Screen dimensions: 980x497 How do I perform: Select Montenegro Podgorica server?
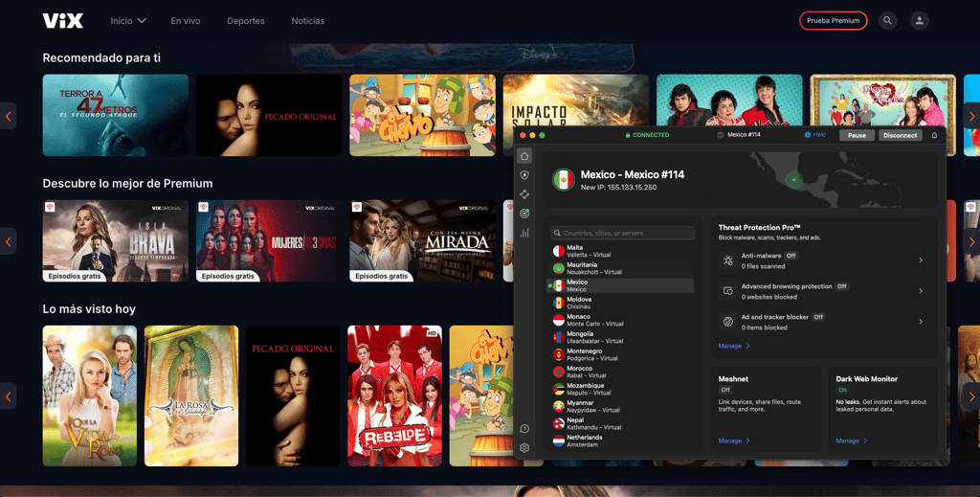pos(622,355)
